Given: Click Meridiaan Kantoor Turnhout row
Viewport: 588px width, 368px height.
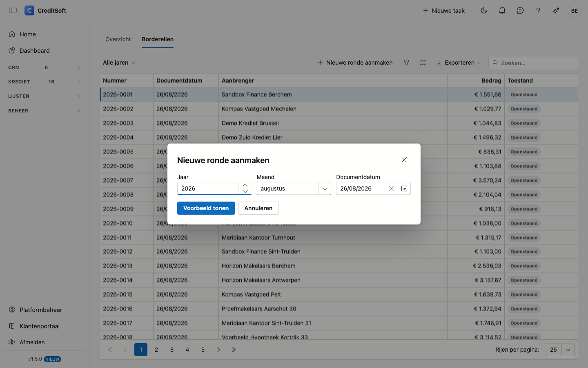Looking at the screenshot, I should [339, 238].
